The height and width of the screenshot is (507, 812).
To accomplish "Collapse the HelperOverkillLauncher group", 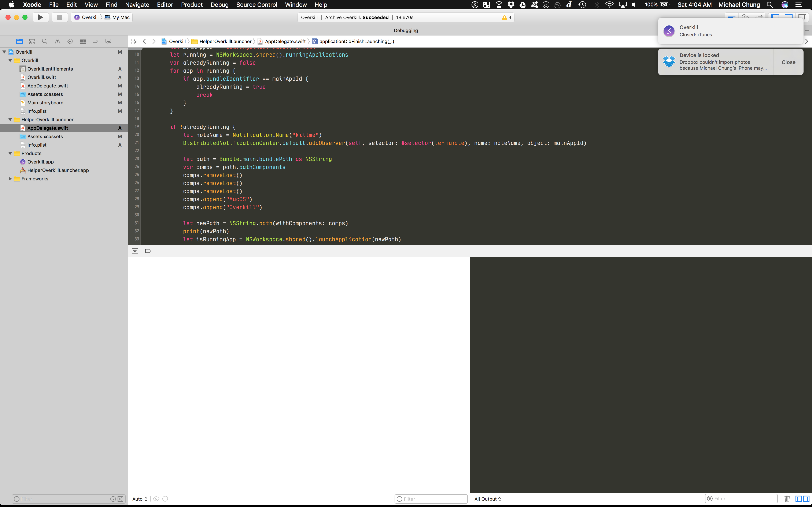I will [x=10, y=119].
